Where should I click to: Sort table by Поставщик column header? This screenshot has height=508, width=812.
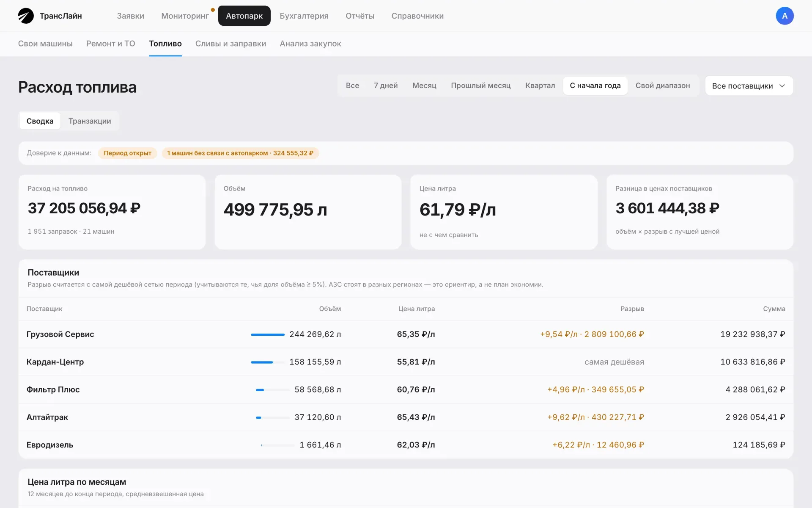[x=44, y=309]
